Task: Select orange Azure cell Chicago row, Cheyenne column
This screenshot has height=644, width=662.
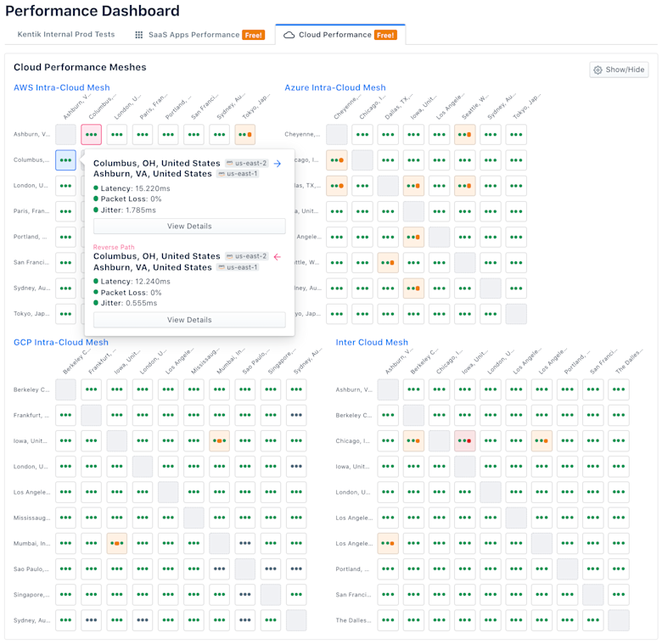Action: coord(337,160)
